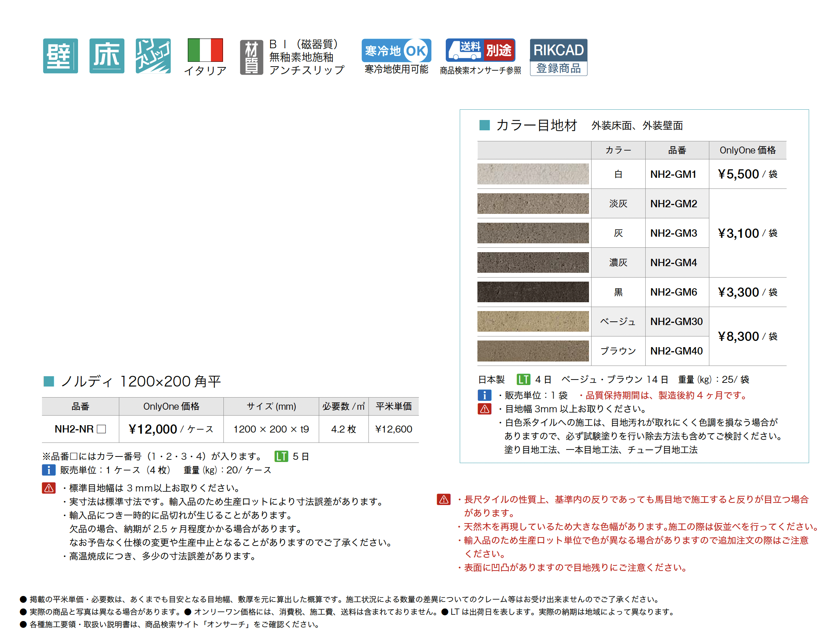Click the teal 壁 (wall) icon

click(60, 56)
